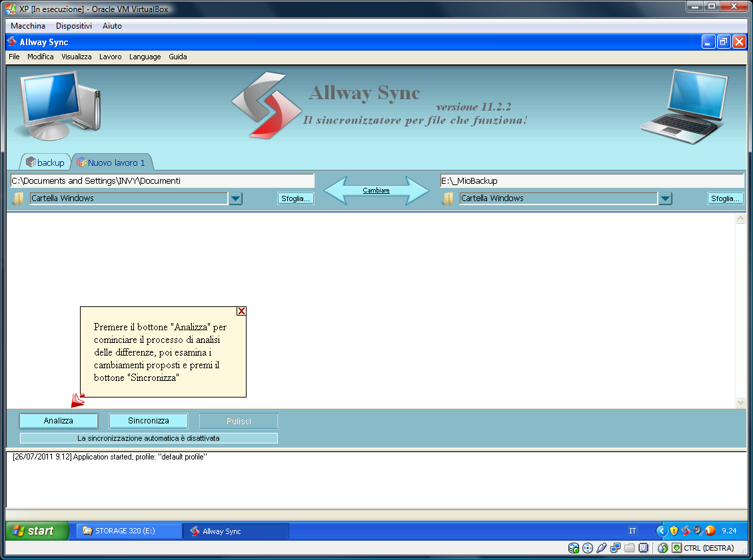Click the VirtualBox hard disk activity icon
Screen dimensions: 753x560
point(573,548)
